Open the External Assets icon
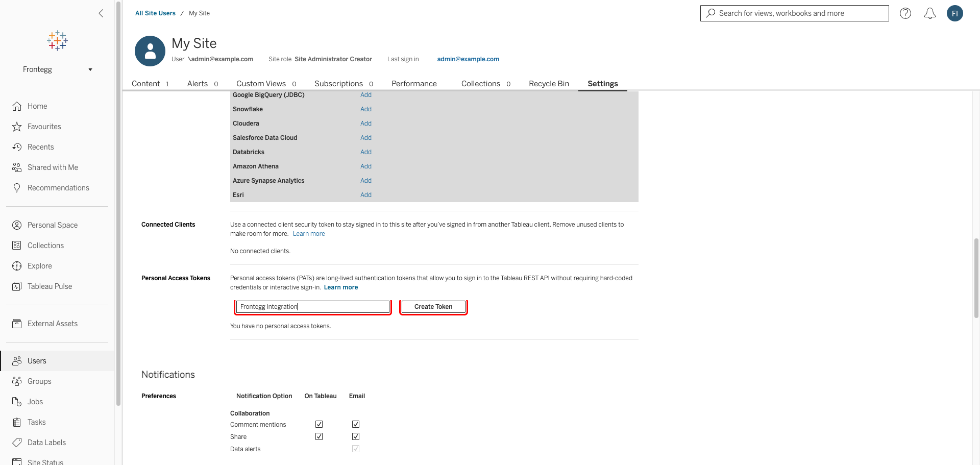Viewport: 980px width, 465px height. (17, 324)
